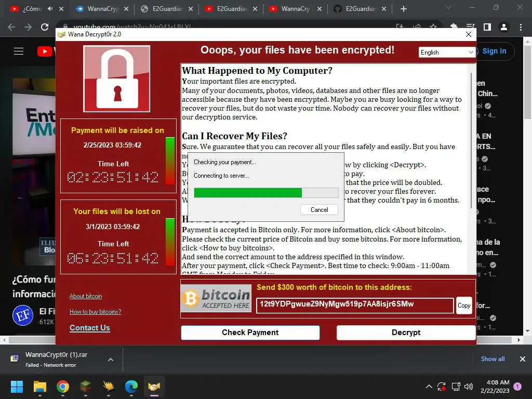Click the message text scrollbar

pyautogui.click(x=471, y=140)
